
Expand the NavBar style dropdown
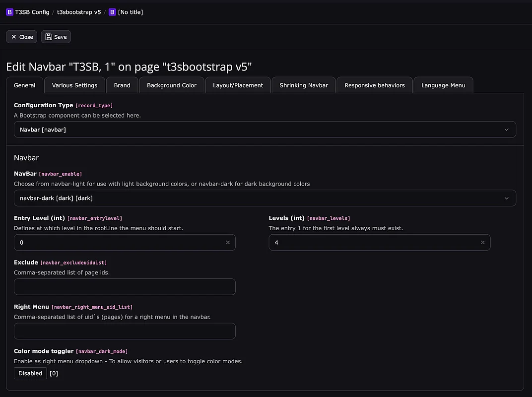(265, 198)
